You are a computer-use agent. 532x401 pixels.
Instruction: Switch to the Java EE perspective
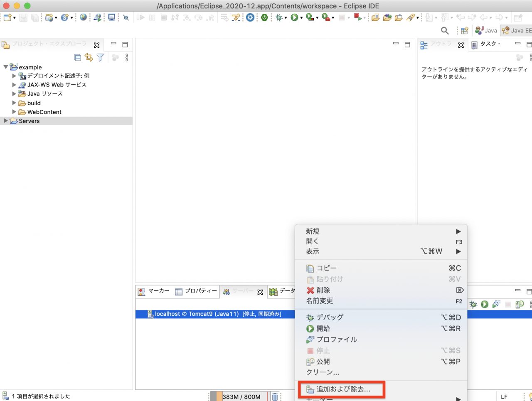tap(517, 30)
